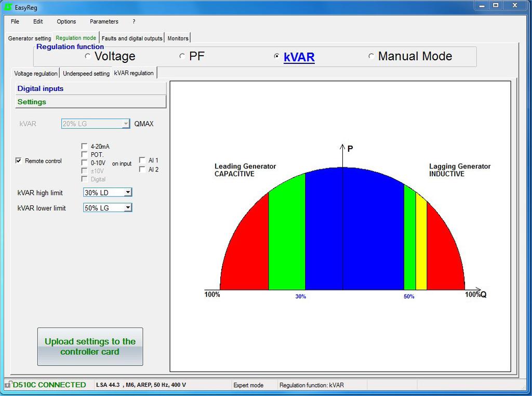Open the Edit menu
Viewport: 532px width, 396px height.
coord(38,21)
